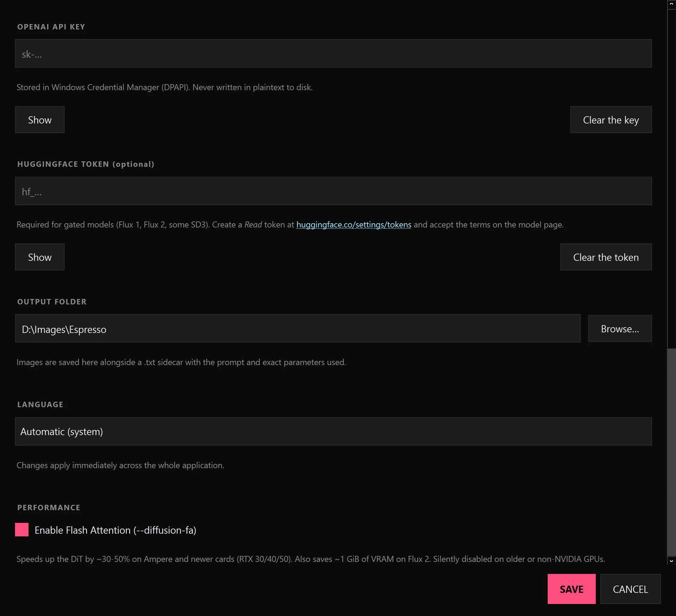This screenshot has height=616, width=676.
Task: Clear the key for OpenAI
Action: [x=611, y=120]
